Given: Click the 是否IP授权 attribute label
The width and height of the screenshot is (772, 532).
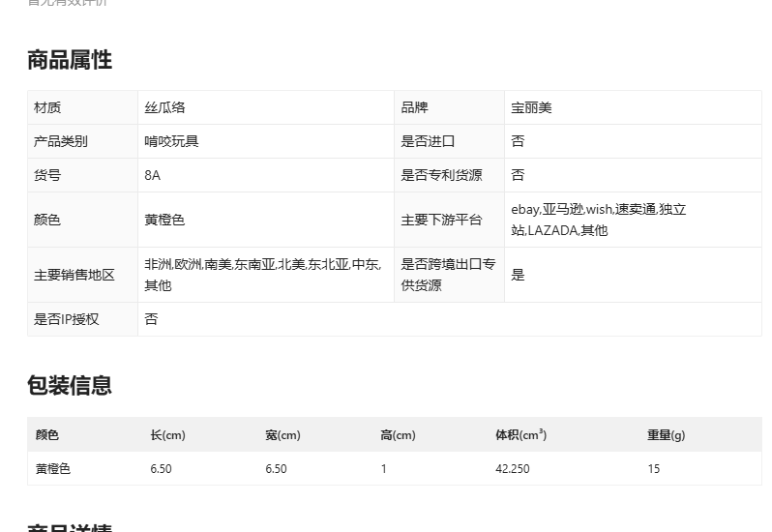Looking at the screenshot, I should (x=67, y=319).
